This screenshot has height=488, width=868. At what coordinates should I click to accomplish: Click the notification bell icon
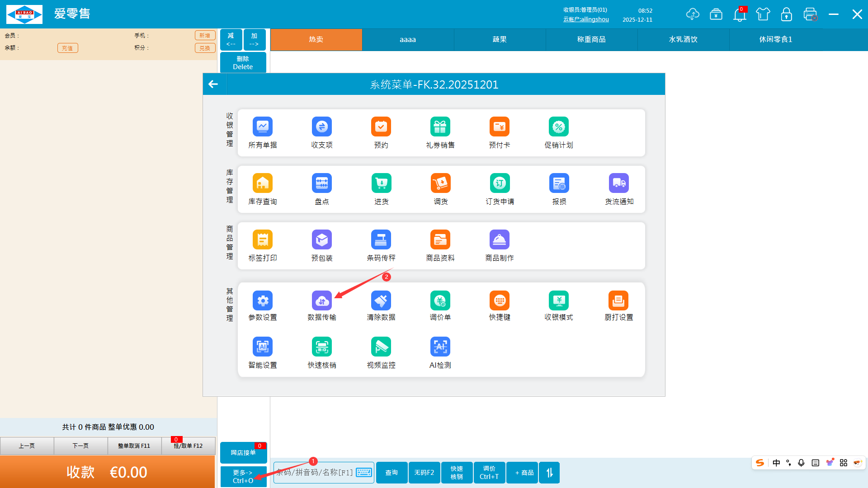[x=740, y=14]
